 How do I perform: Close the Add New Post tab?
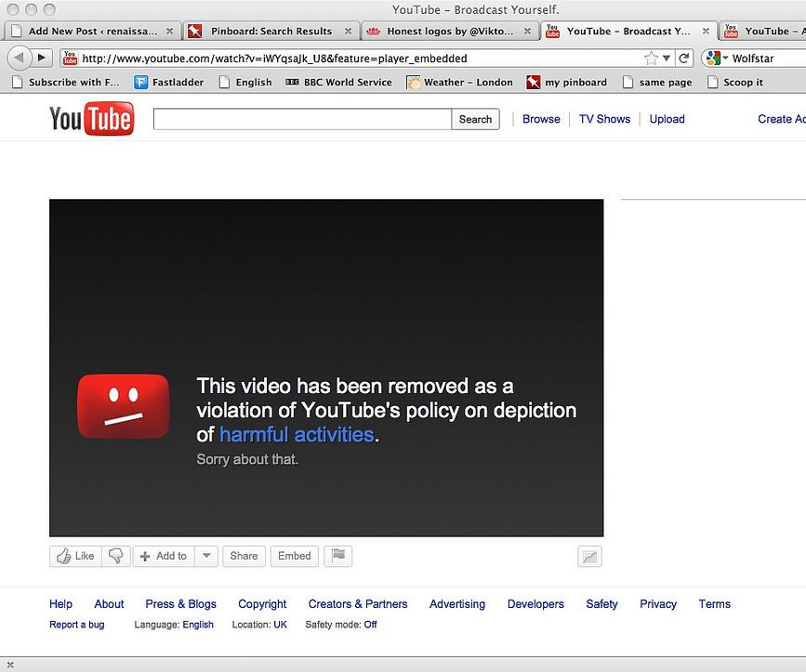169,32
